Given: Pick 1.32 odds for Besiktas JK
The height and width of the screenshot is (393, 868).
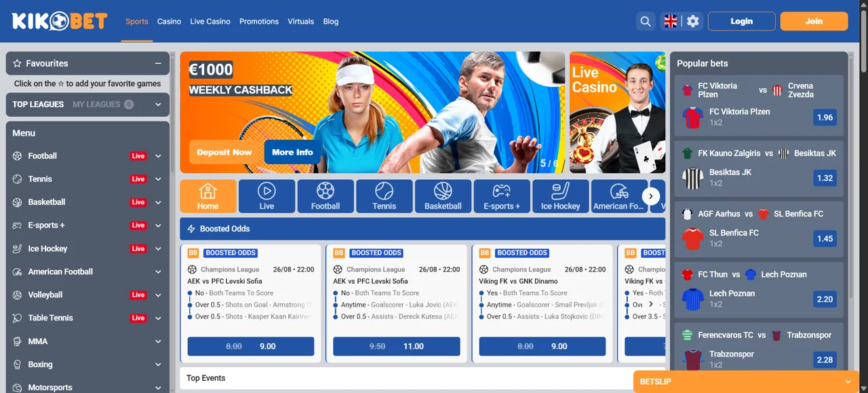Looking at the screenshot, I should coord(825,178).
